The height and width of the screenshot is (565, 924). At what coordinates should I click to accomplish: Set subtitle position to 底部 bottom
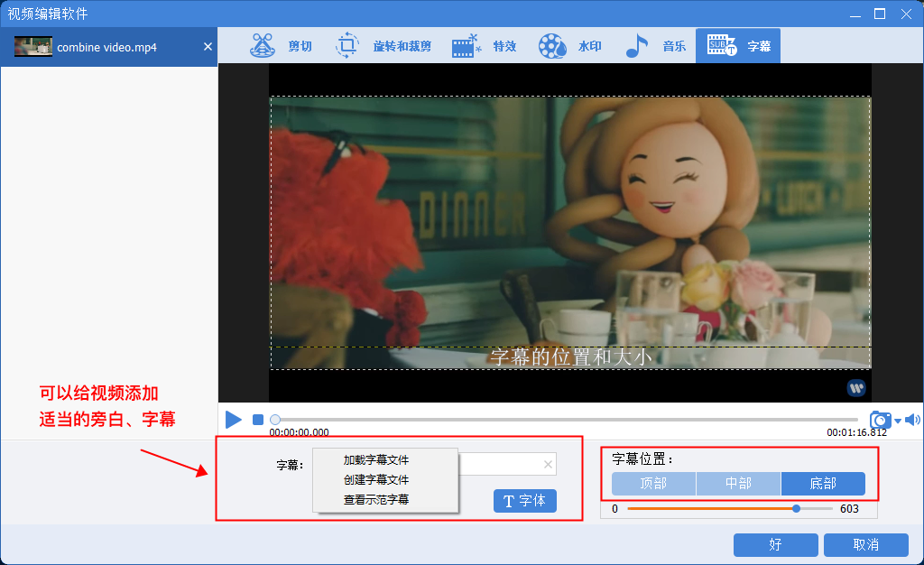[823, 484]
